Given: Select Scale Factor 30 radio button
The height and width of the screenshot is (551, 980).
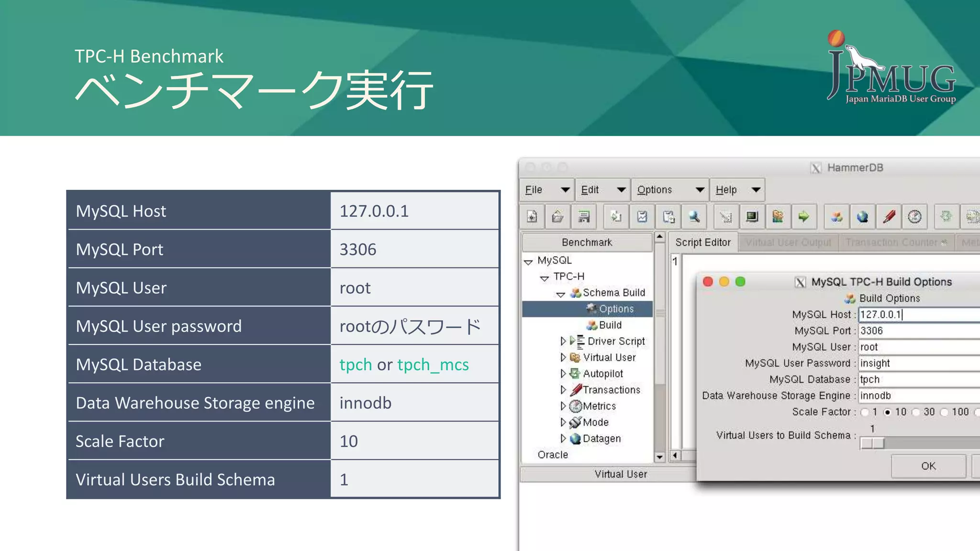Looking at the screenshot, I should [x=916, y=412].
